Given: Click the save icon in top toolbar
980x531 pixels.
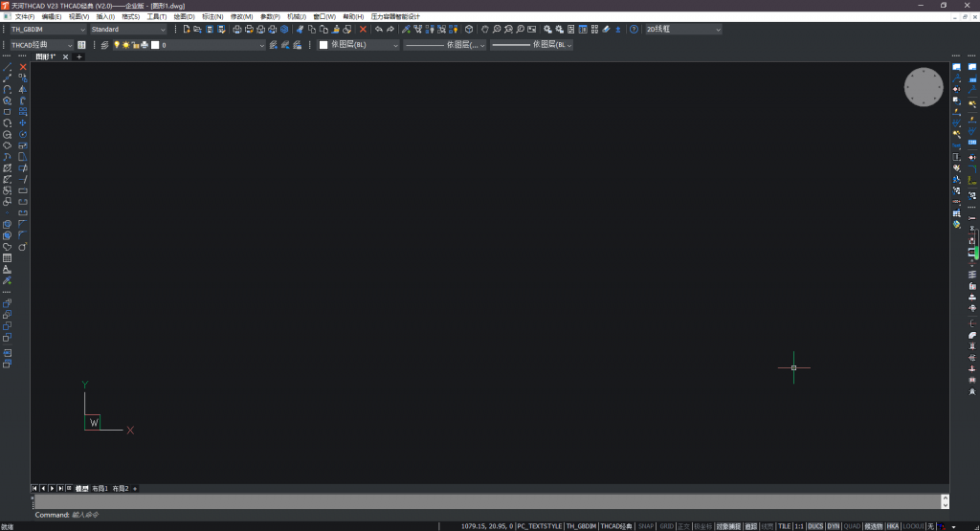Looking at the screenshot, I should [x=209, y=30].
